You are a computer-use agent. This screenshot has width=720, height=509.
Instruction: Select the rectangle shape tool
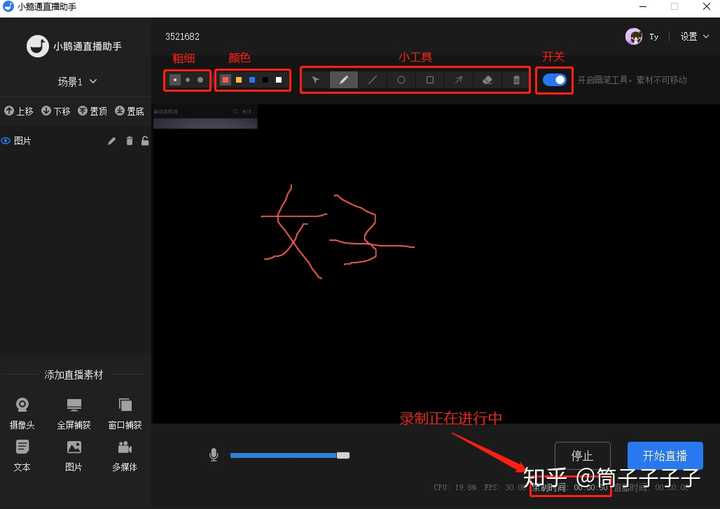coord(430,80)
